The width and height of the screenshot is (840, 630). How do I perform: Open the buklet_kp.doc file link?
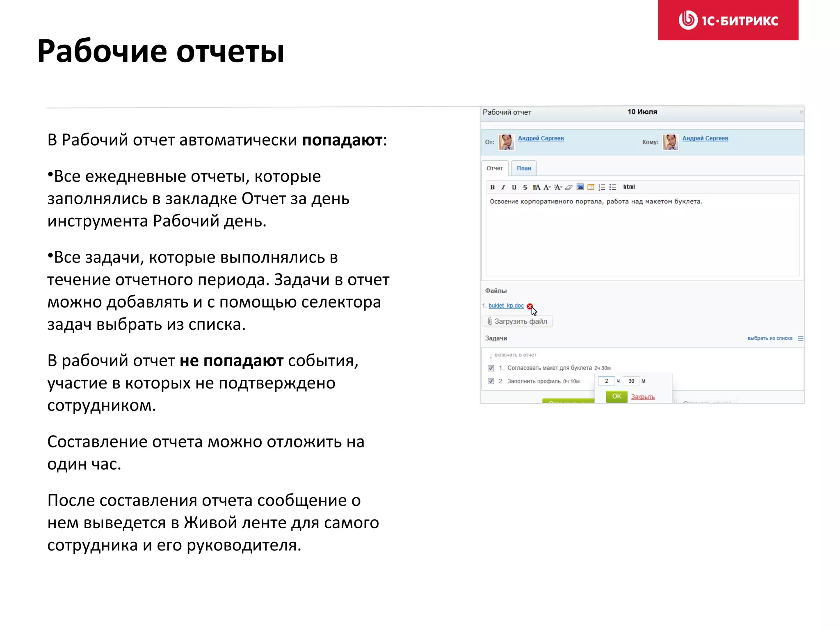click(x=506, y=306)
